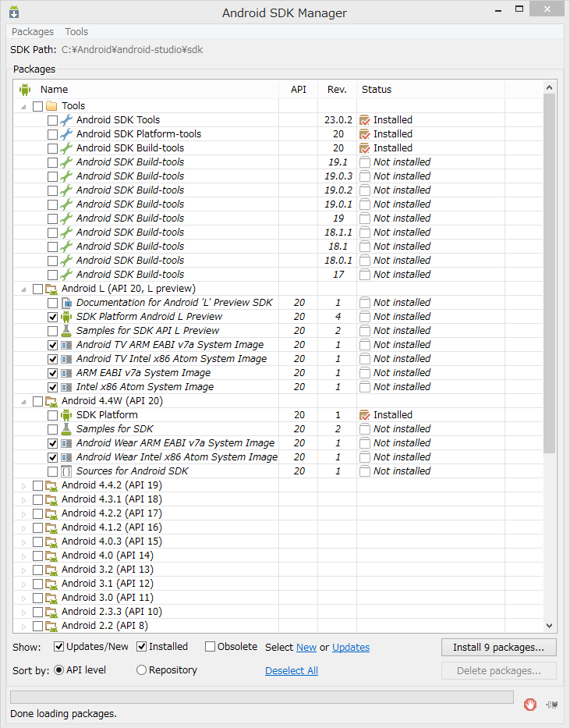Viewport: 570px width, 728px height.
Task: Click the Rev. column header
Action: tap(337, 90)
